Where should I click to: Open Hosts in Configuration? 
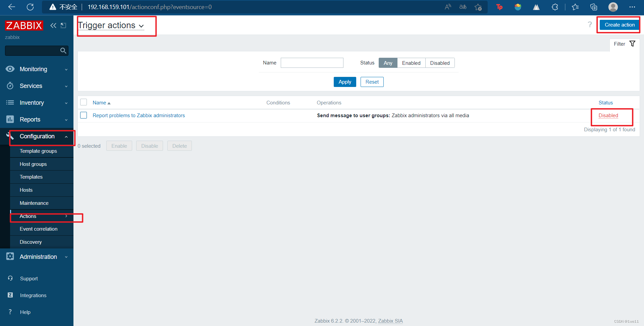pyautogui.click(x=42, y=190)
